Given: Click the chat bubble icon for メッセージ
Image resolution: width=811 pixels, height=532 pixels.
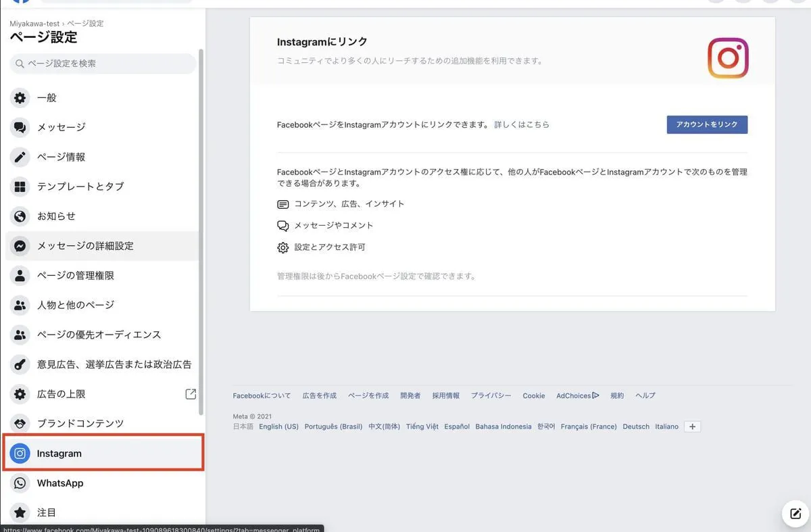Looking at the screenshot, I should pyautogui.click(x=20, y=127).
